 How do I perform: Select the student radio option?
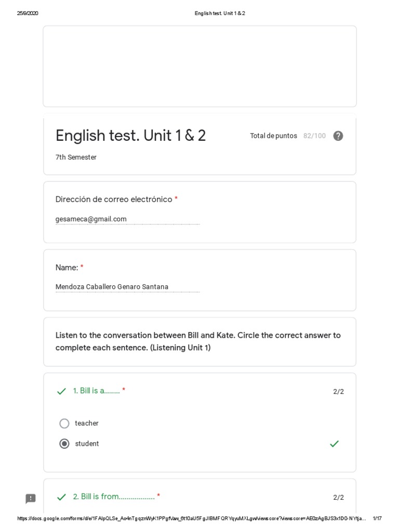pos(64,444)
